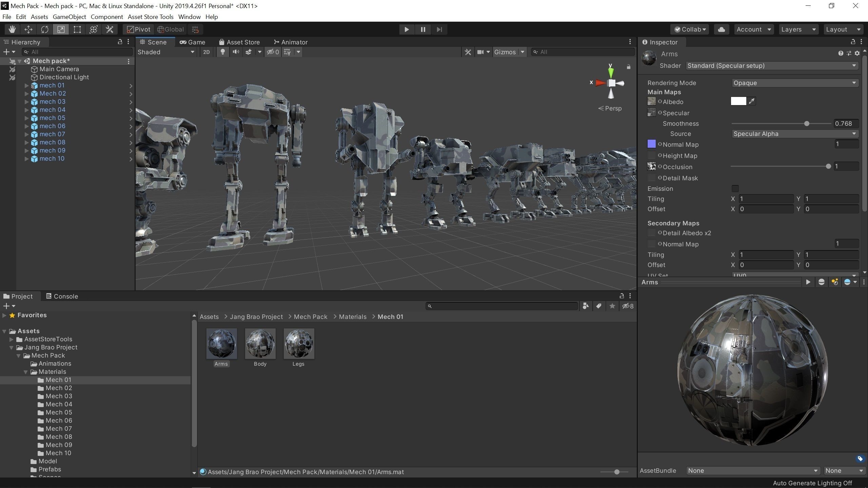Step one frame forward
The width and height of the screenshot is (868, 488).
439,29
